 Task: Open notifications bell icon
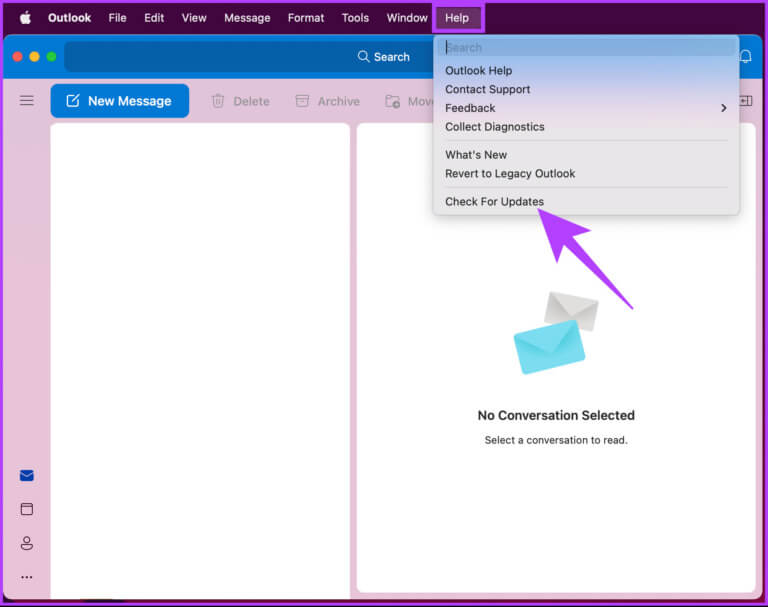pyautogui.click(x=745, y=57)
